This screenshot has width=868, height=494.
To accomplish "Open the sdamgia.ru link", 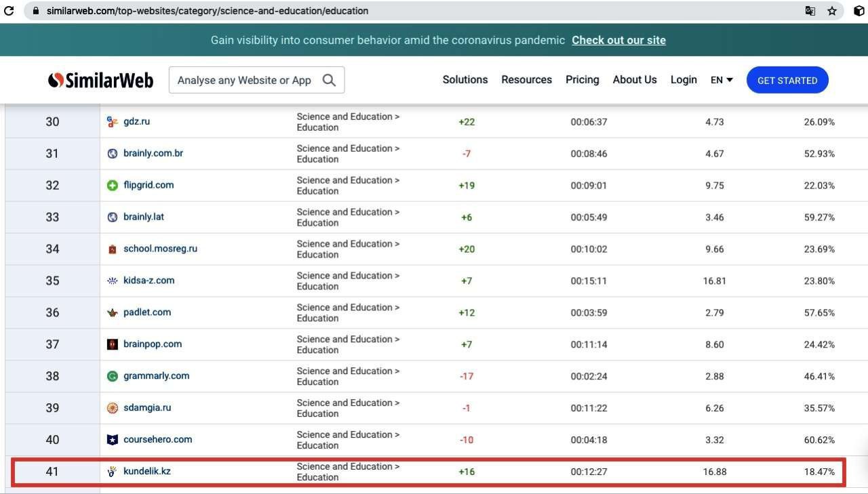I will pyautogui.click(x=147, y=408).
